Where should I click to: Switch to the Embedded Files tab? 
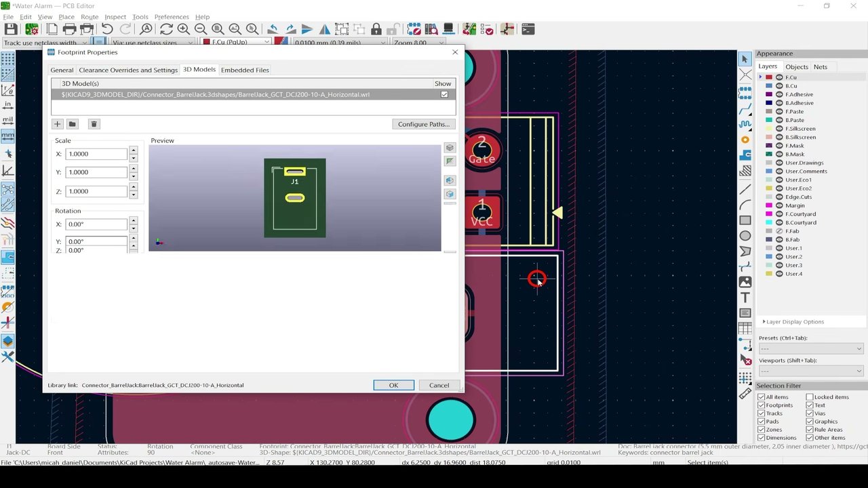[x=245, y=70]
